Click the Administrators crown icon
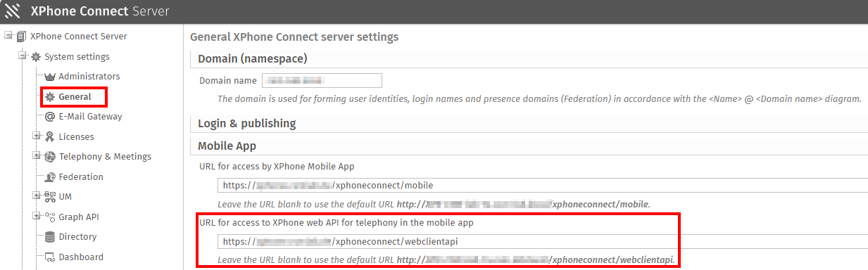Viewport: 868px width, 270px height. 50,76
